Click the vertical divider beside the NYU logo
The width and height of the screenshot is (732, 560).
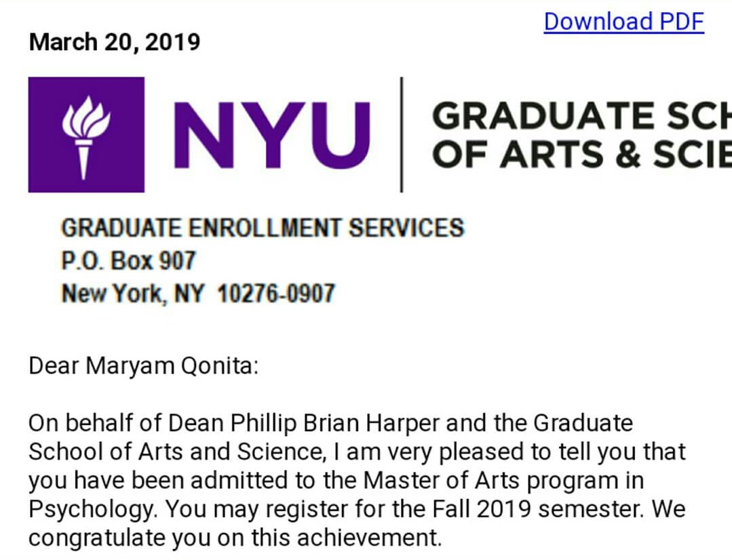point(401,135)
